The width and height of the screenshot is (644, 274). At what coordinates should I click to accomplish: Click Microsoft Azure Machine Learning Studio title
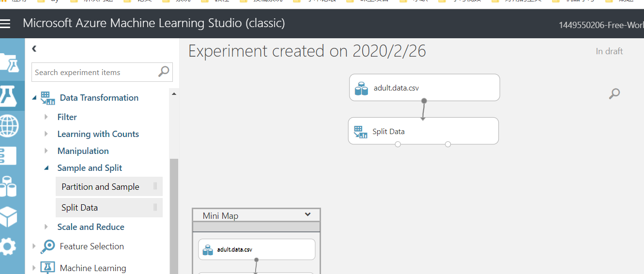154,23
